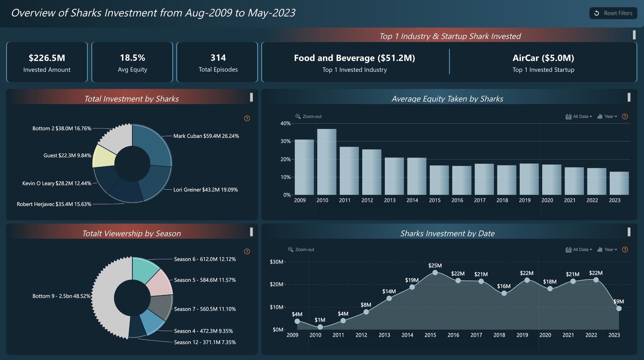
Task: Click the $226.5M Invested Amount card
Action: 47,62
